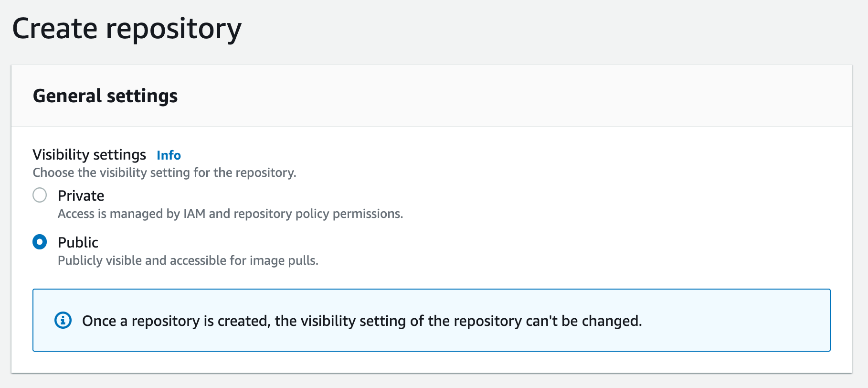Click the Visibility settings field label

89,155
